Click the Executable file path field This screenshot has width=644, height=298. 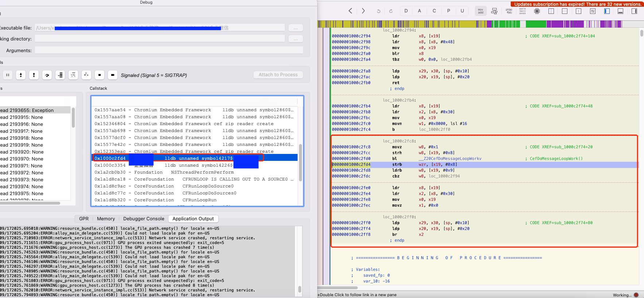tap(160, 28)
